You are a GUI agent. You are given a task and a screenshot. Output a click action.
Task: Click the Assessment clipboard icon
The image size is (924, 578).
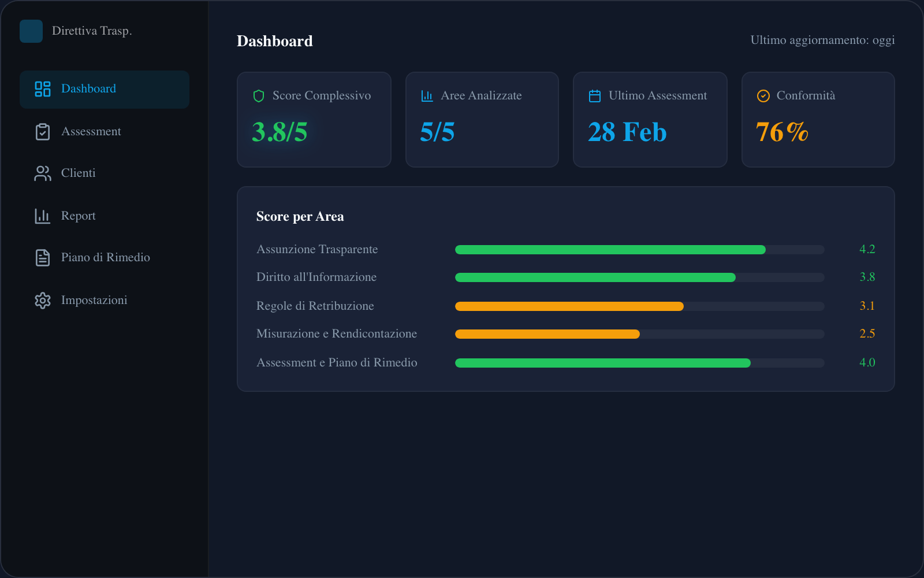[x=43, y=132]
